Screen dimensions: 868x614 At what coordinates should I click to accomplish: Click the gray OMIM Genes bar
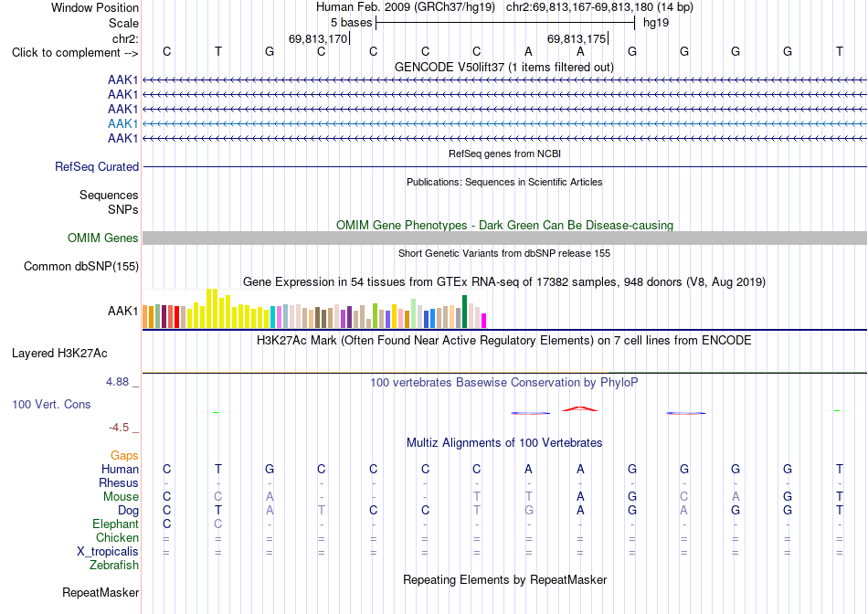504,238
